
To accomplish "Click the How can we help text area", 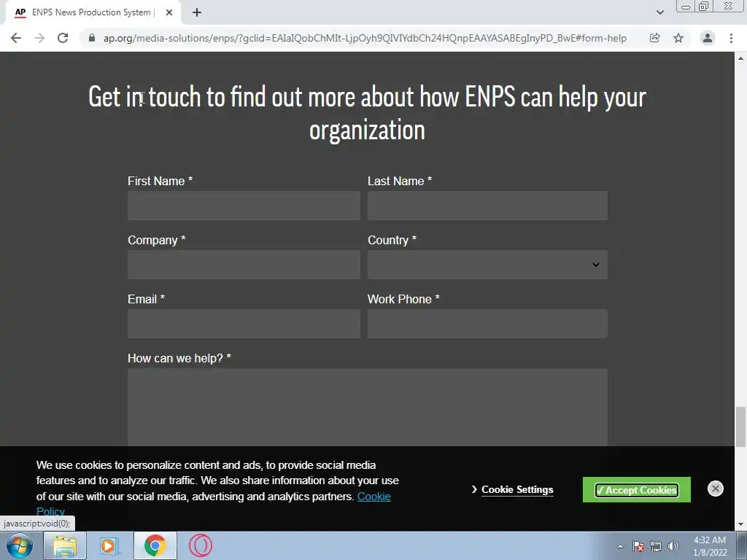I will [368, 408].
